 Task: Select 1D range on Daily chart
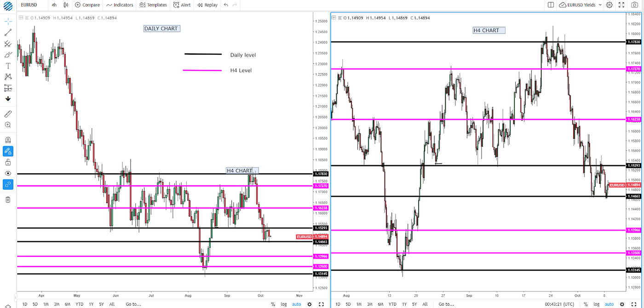24,304
